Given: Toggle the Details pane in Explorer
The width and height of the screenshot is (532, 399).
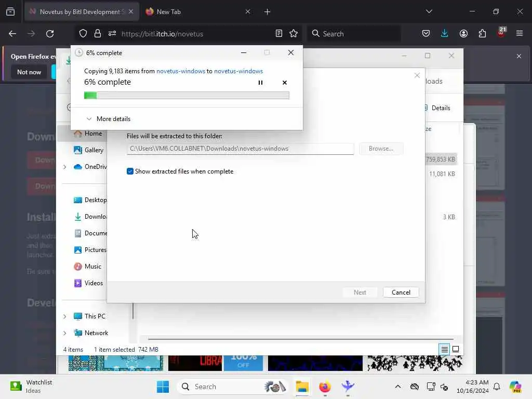Looking at the screenshot, I should point(438,108).
